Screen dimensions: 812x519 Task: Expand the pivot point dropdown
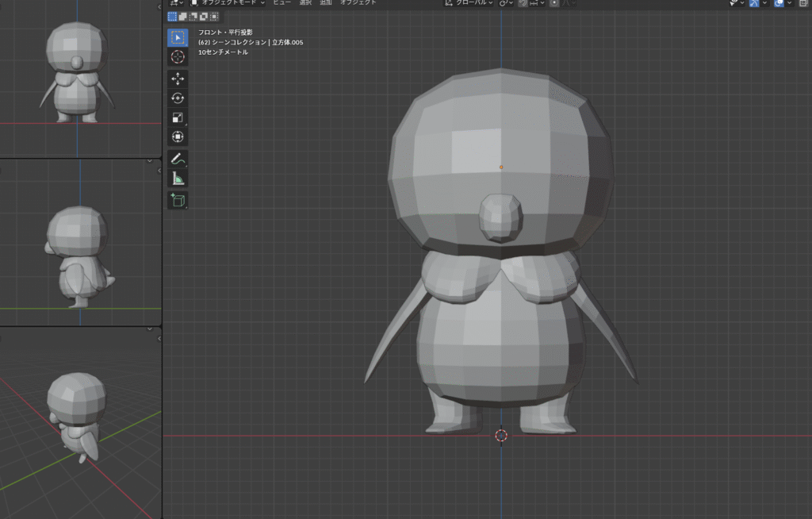click(x=506, y=3)
